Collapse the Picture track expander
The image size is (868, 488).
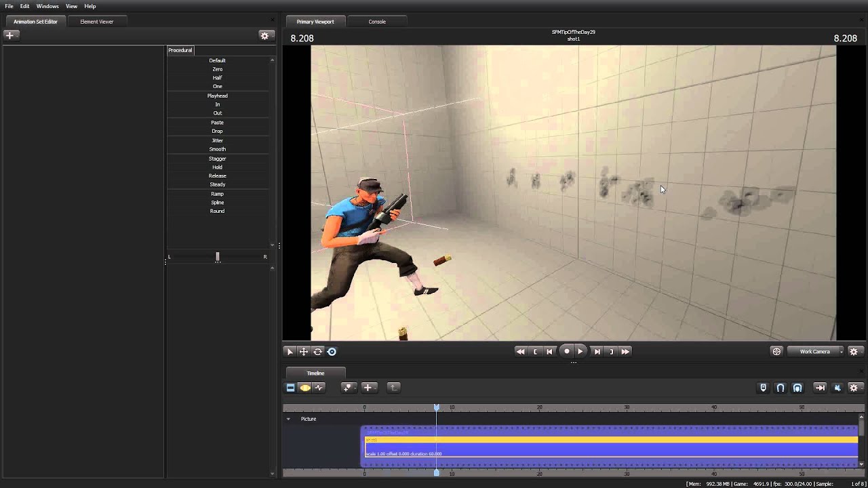[288, 419]
